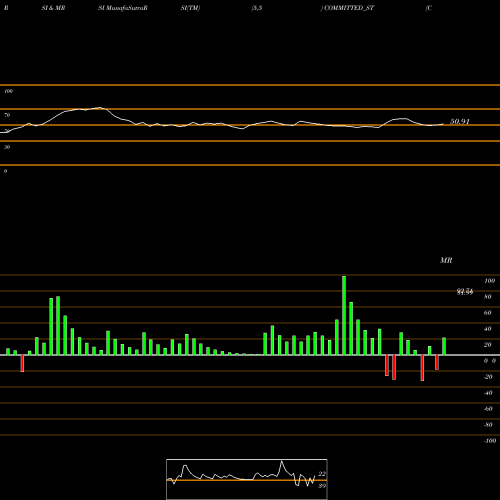Select the tallest green MR histogram bar

tap(344, 315)
